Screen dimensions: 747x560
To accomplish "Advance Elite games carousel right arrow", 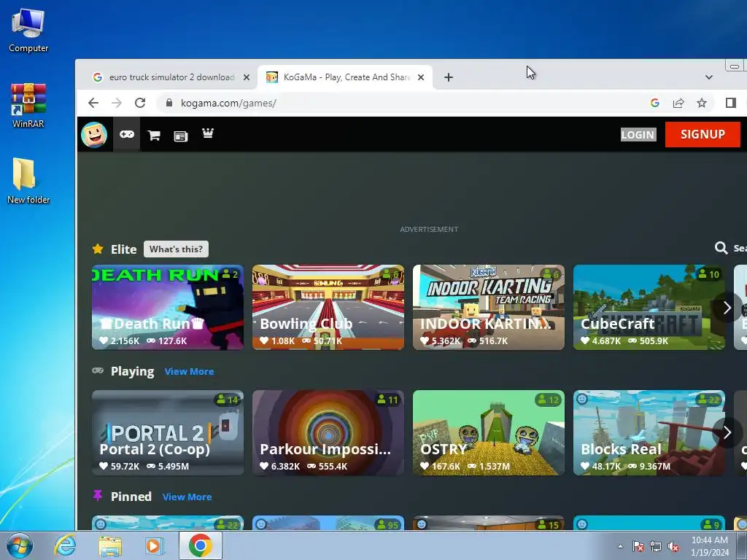I will [727, 308].
